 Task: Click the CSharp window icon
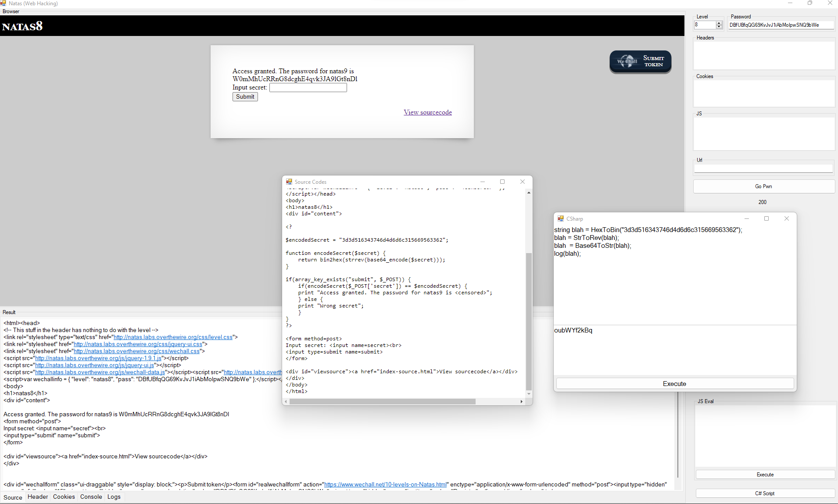click(x=561, y=218)
